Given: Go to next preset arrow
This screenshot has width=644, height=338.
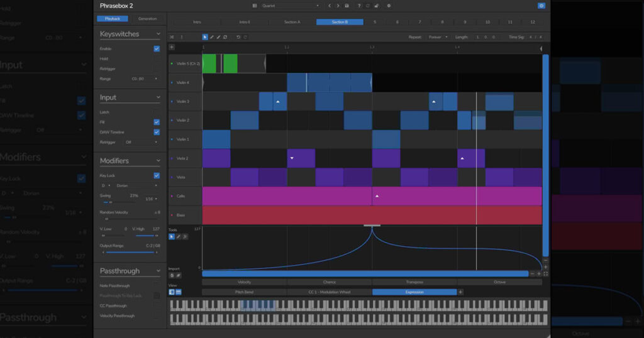Looking at the screenshot, I should [x=338, y=6].
